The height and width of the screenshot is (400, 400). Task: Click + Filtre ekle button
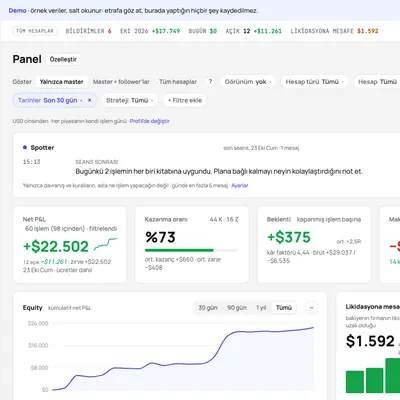(185, 100)
